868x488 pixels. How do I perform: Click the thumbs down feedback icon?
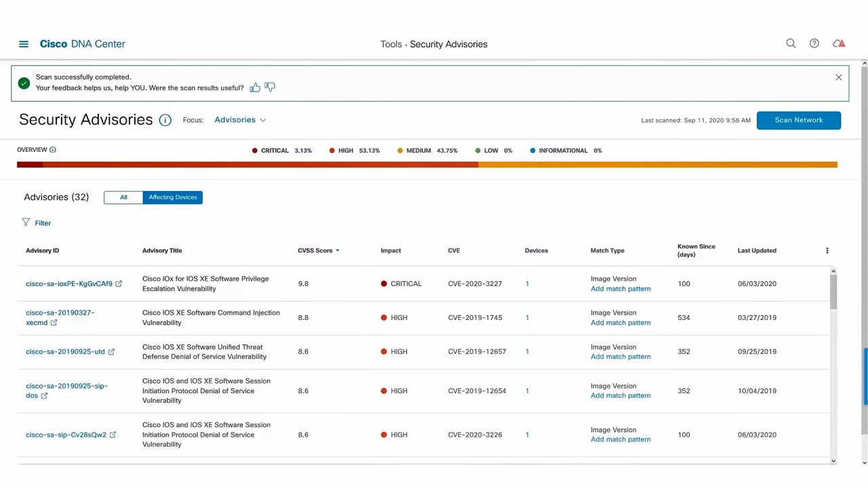point(270,87)
